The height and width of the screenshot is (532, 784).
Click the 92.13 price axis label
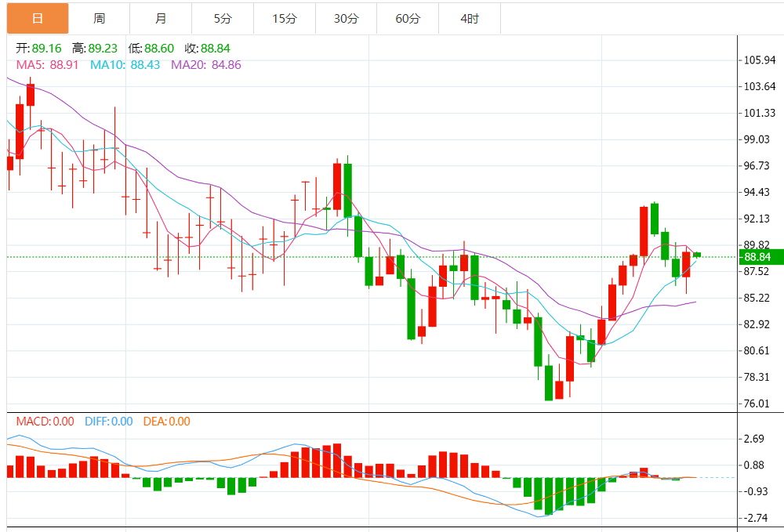[x=757, y=219]
